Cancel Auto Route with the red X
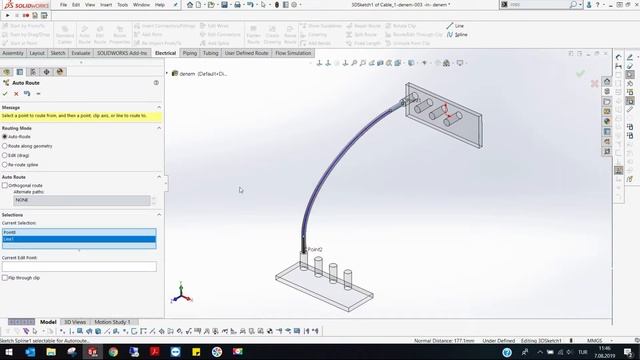 pyautogui.click(x=16, y=94)
